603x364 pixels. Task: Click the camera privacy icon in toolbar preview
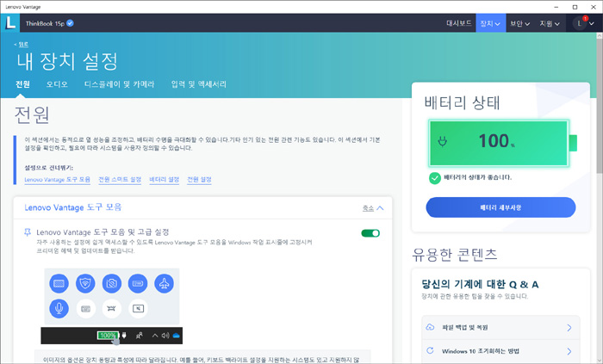tap(111, 283)
